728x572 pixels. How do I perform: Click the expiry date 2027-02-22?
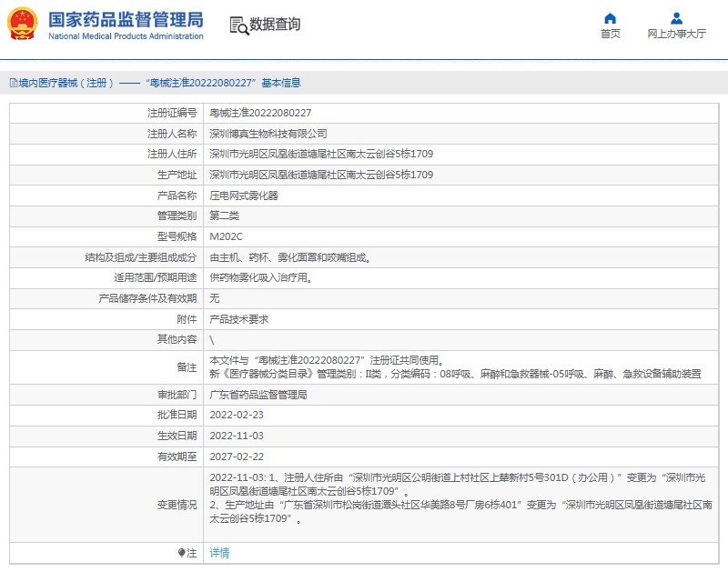click(x=235, y=457)
